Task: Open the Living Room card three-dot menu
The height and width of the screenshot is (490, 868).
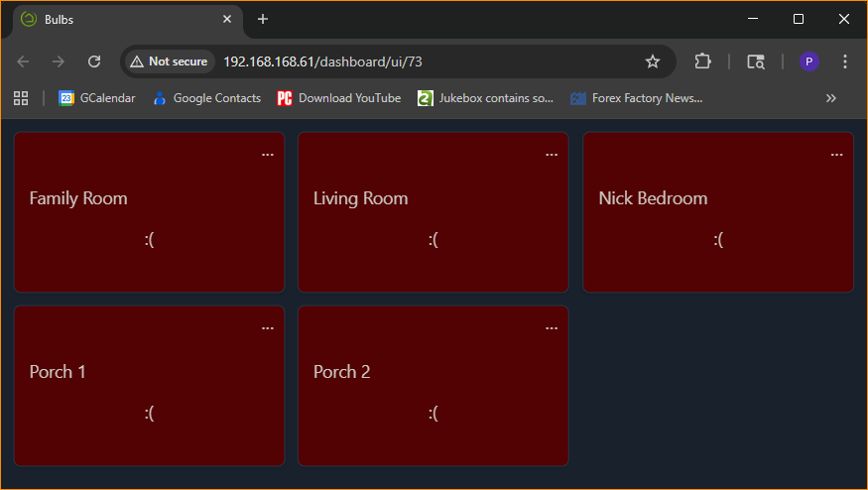Action: [552, 155]
